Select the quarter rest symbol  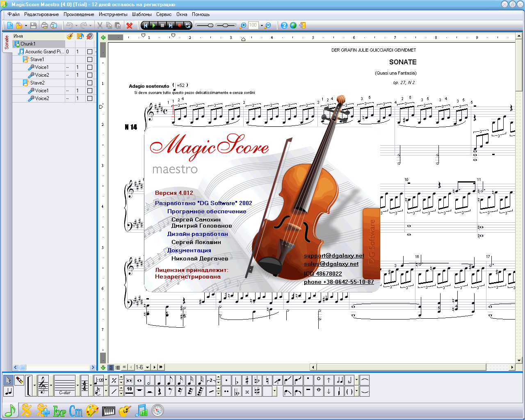click(159, 391)
